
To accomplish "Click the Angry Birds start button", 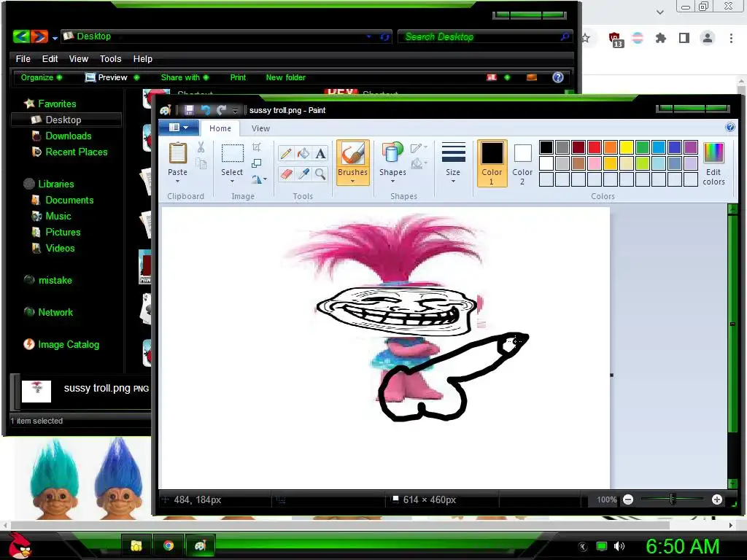I will (19, 545).
